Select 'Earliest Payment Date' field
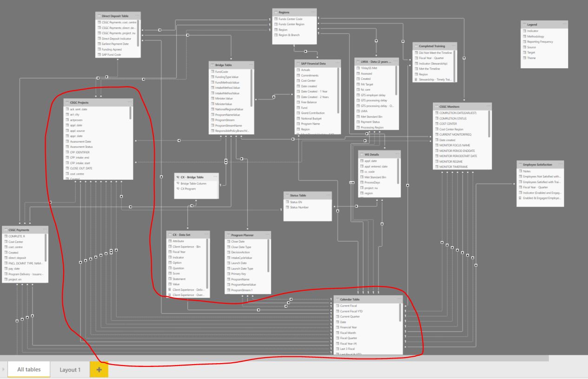Screen dimensions: 588x379 point(116,44)
